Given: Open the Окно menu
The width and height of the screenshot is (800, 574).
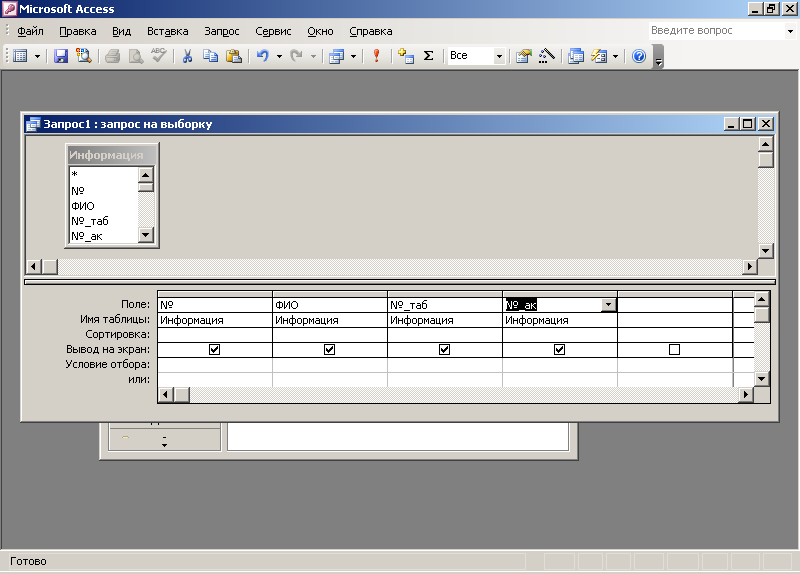Looking at the screenshot, I should coord(320,31).
